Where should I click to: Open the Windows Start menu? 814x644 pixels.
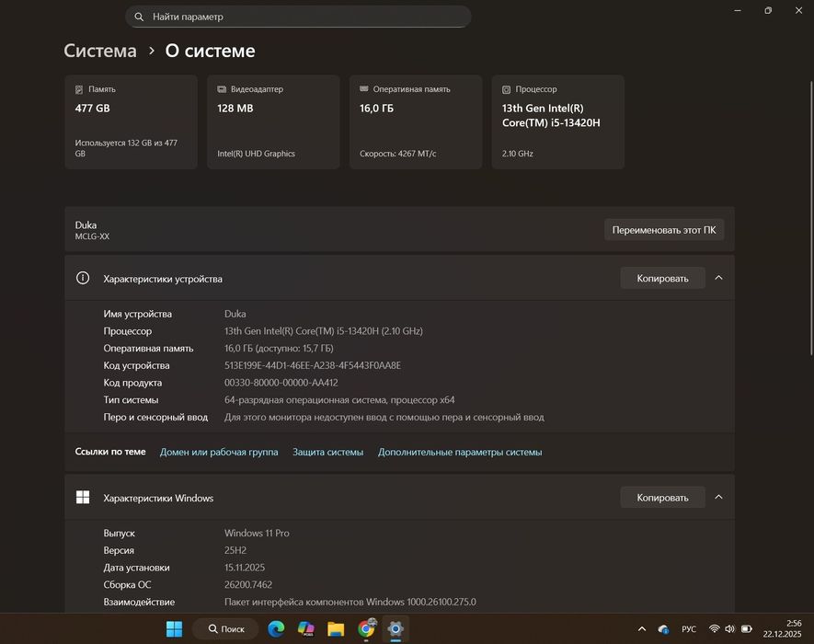(174, 629)
